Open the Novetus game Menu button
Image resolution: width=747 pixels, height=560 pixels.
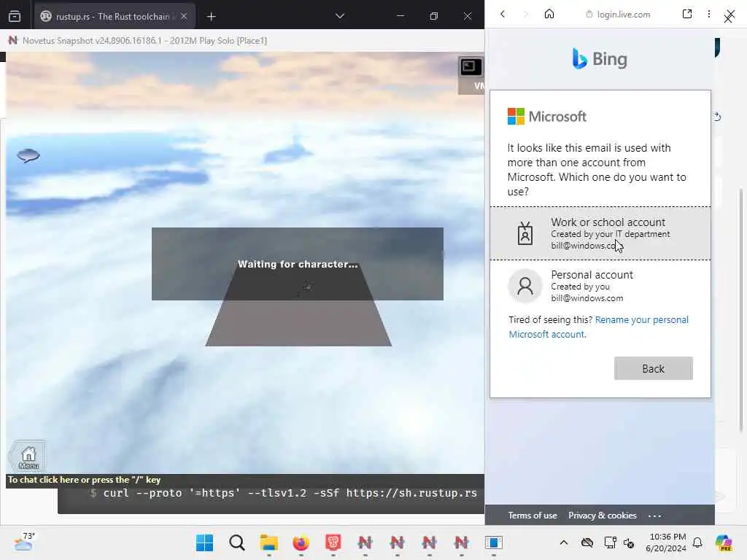coord(28,457)
